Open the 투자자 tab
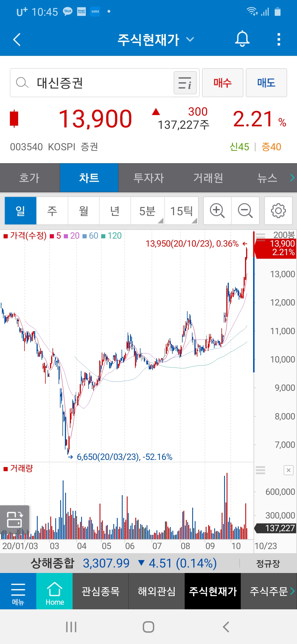This screenshot has height=644, width=297. (148, 178)
